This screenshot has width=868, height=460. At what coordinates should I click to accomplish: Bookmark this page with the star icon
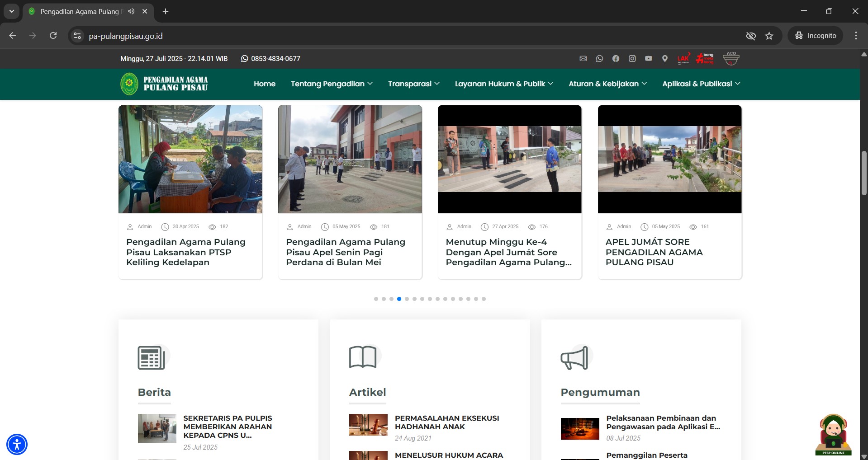(769, 36)
